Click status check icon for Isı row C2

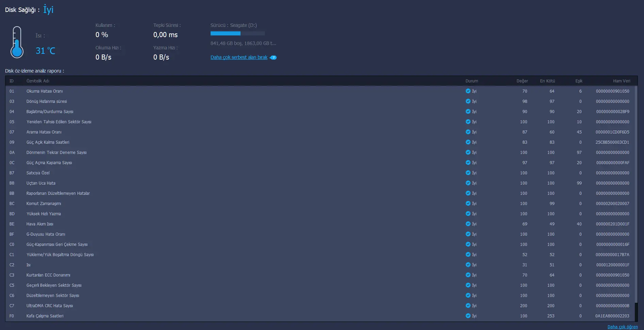click(468, 265)
